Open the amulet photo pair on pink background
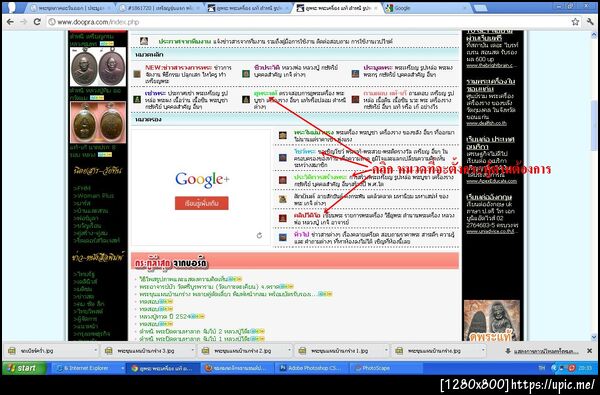The image size is (600, 395). 98,122
